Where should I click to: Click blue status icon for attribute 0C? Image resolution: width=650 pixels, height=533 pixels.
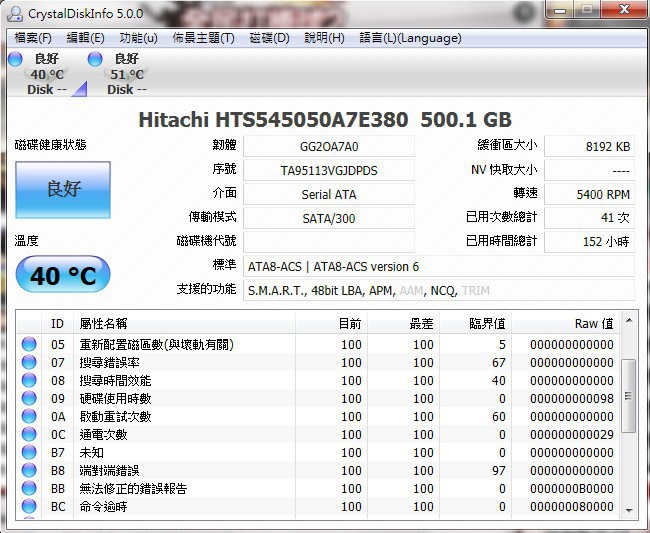pyautogui.click(x=29, y=435)
